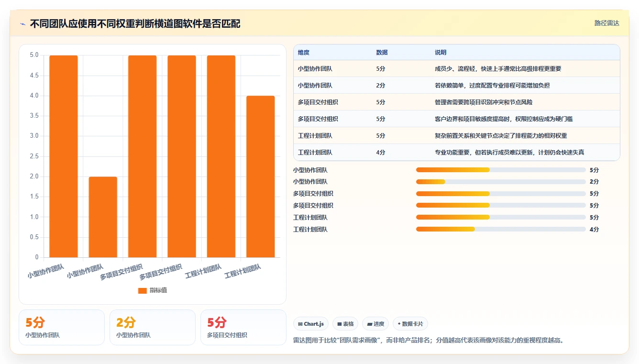The height and width of the screenshot is (364, 639).
Task: Click the 1.5 y-axis label
Action: [34, 197]
